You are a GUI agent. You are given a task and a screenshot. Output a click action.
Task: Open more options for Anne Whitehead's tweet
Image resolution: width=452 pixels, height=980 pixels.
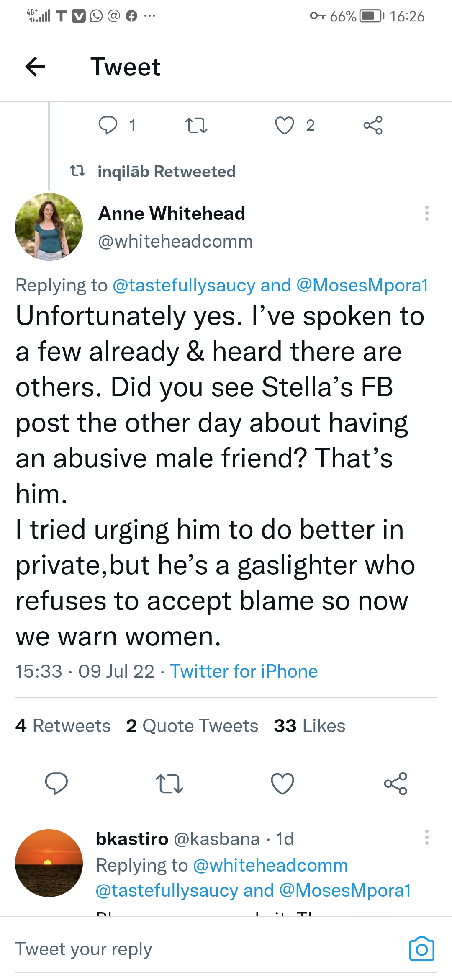(426, 213)
